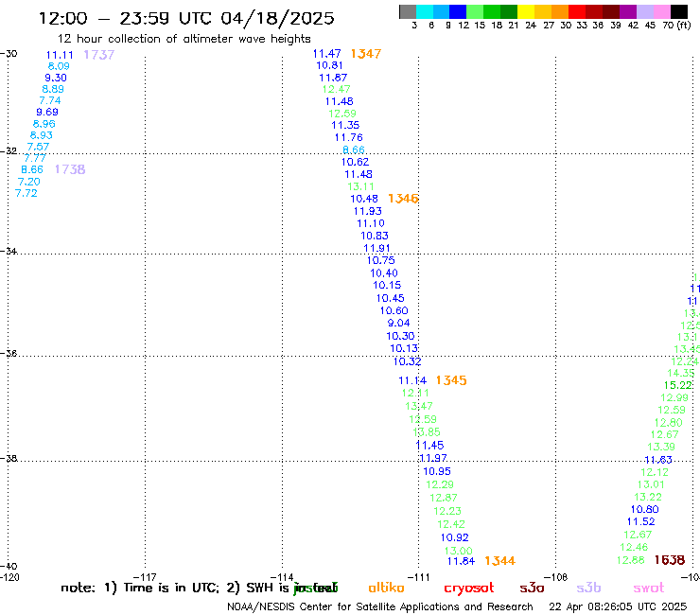Click the s3b timestamp 1738
700x615 pixels.
[x=70, y=169]
